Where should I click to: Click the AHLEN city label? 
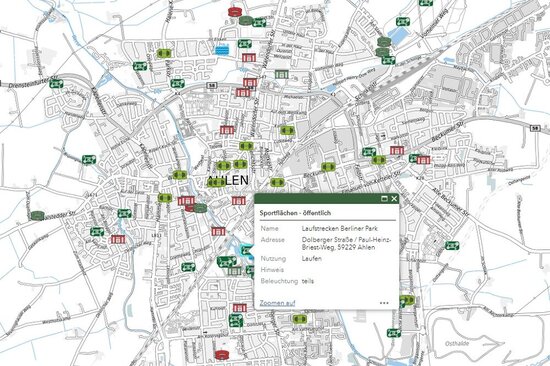pos(228,180)
